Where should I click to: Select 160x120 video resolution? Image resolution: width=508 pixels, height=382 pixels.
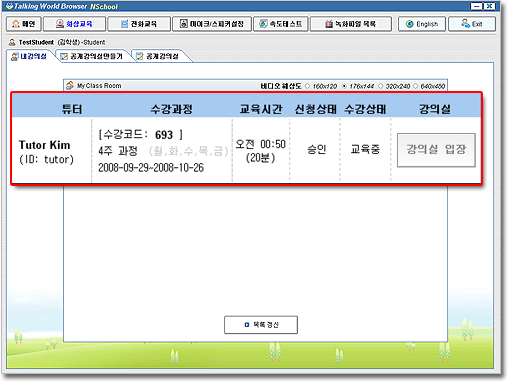point(308,86)
